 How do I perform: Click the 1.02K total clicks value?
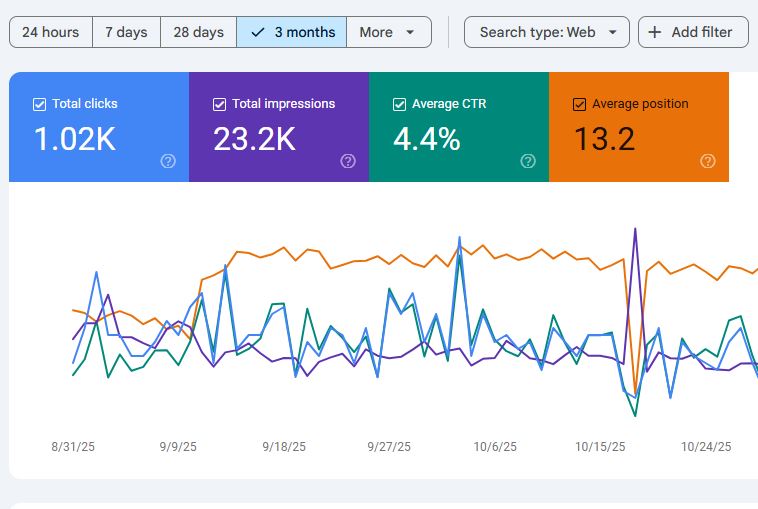click(x=75, y=139)
